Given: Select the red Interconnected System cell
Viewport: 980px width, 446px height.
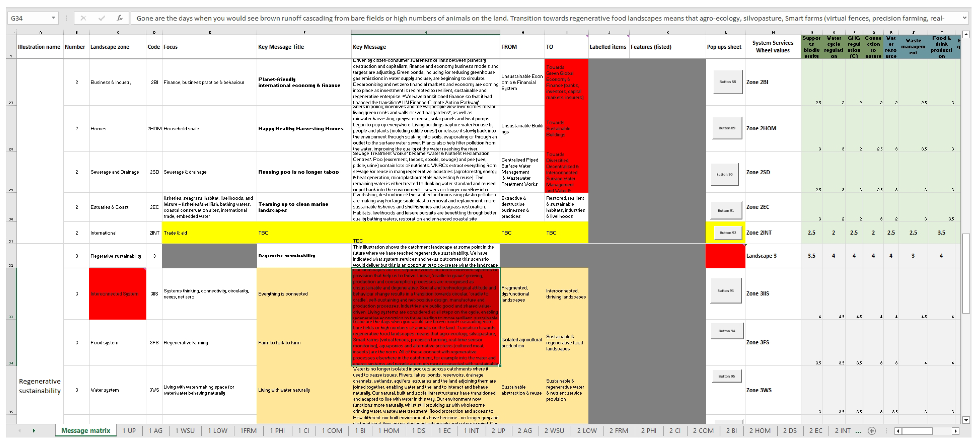Looking at the screenshot, I should pos(118,294).
